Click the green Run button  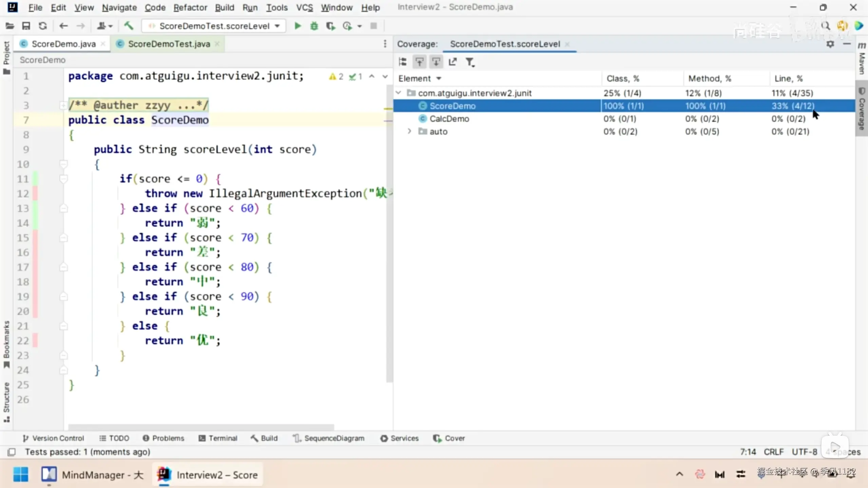[x=297, y=26]
